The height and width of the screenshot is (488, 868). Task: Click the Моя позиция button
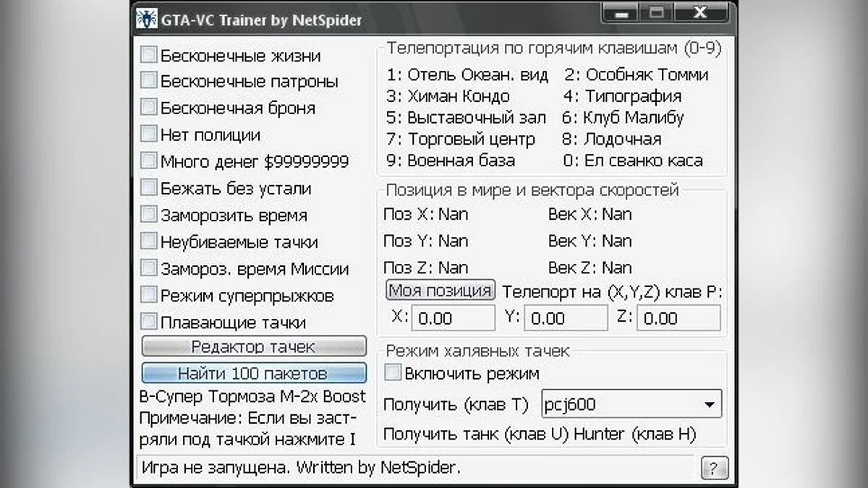(441, 291)
